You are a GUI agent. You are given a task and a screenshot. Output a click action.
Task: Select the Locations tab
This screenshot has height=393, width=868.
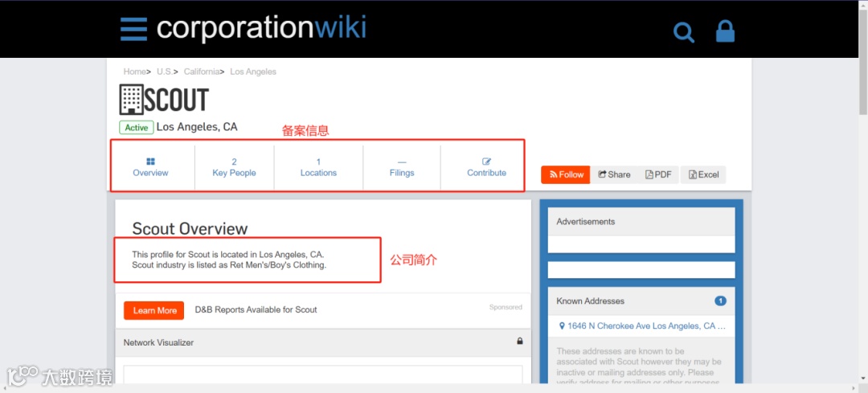pos(318,167)
